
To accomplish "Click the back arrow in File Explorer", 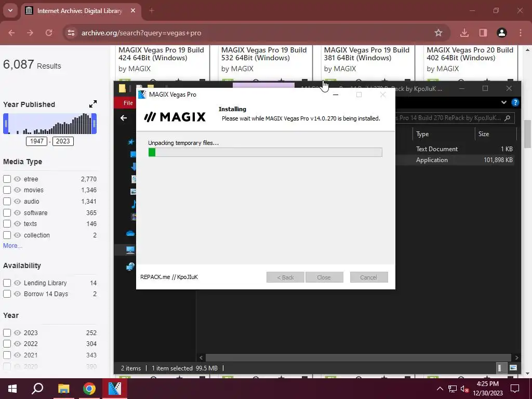I will [x=124, y=118].
